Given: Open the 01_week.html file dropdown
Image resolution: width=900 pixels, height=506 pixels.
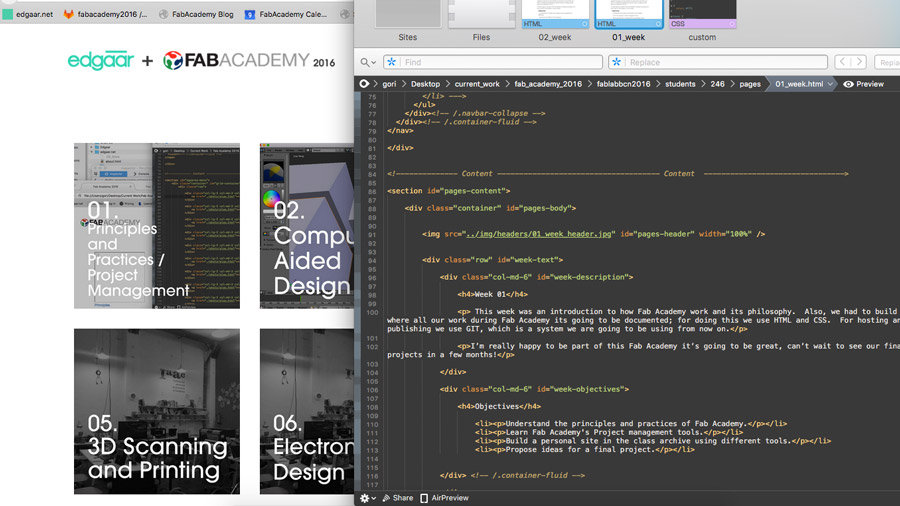Looking at the screenshot, I should click(804, 84).
